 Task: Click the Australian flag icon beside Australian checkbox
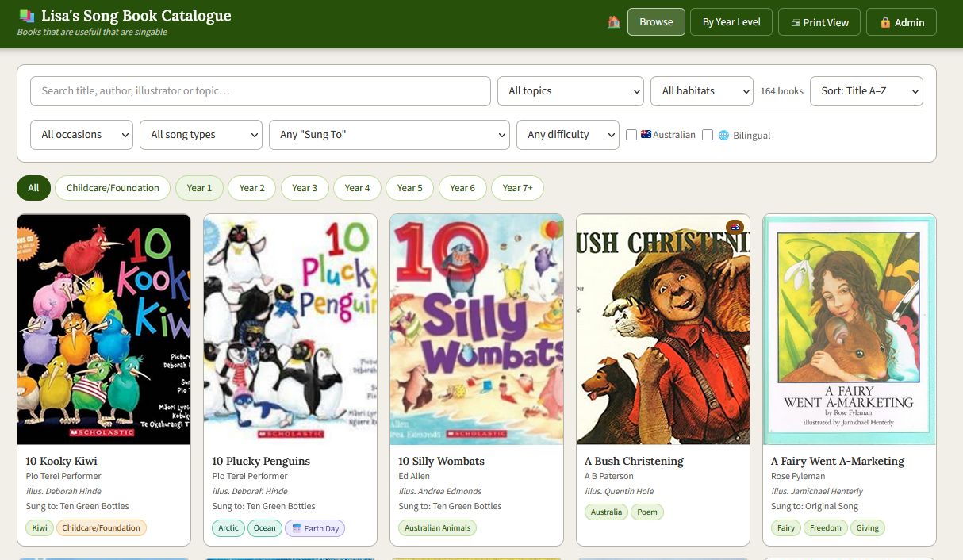(646, 135)
